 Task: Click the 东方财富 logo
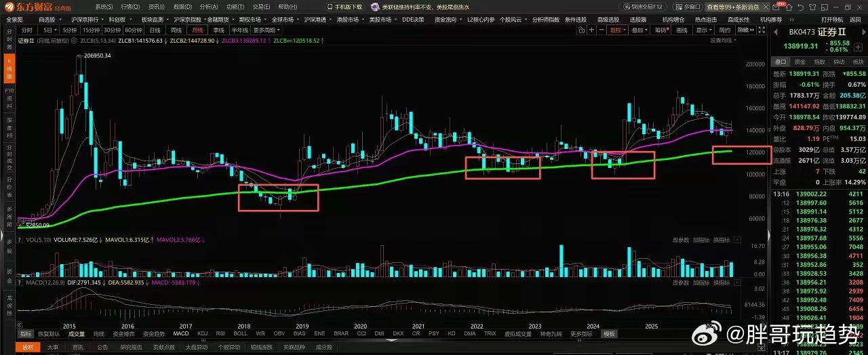[36, 6]
